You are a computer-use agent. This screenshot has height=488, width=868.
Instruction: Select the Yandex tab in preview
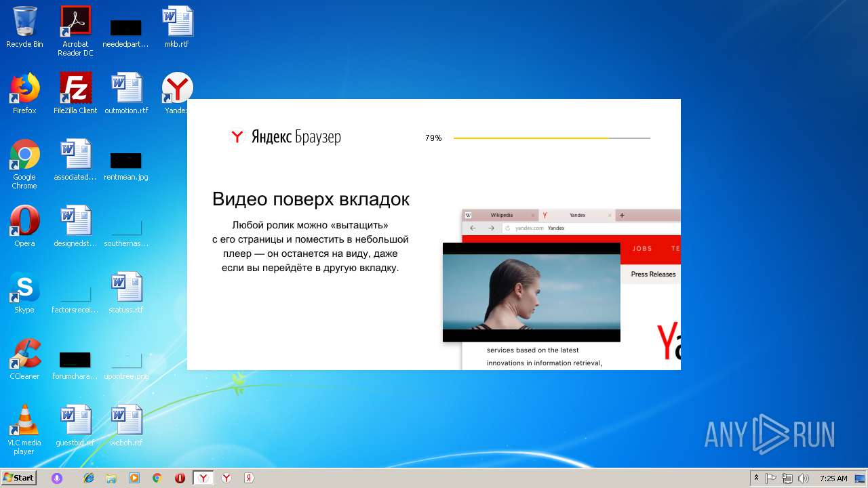[x=576, y=215]
